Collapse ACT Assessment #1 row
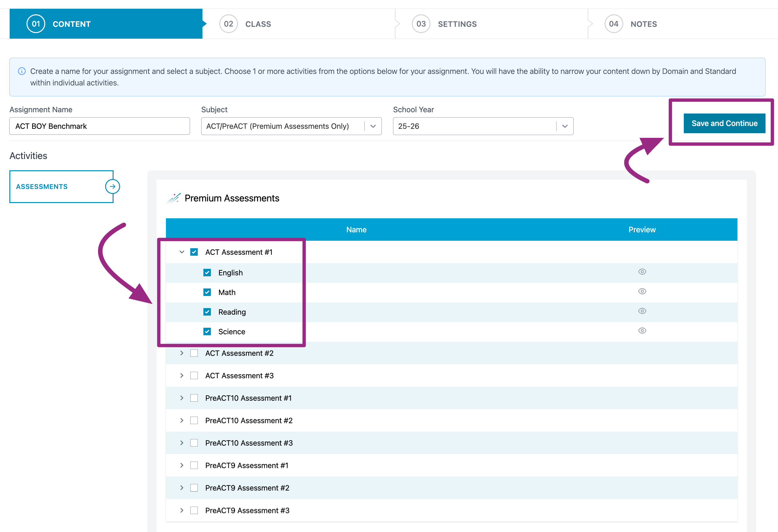Image resolution: width=778 pixels, height=532 pixels. point(182,252)
